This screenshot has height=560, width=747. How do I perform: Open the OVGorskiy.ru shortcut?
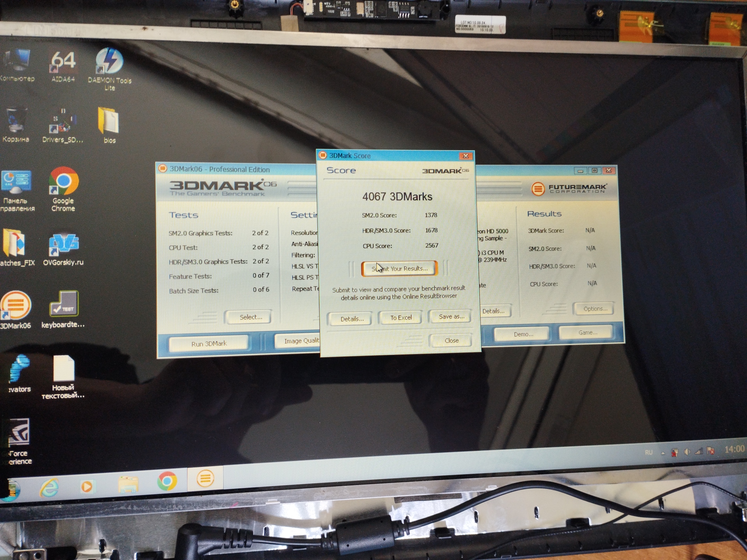tap(63, 249)
